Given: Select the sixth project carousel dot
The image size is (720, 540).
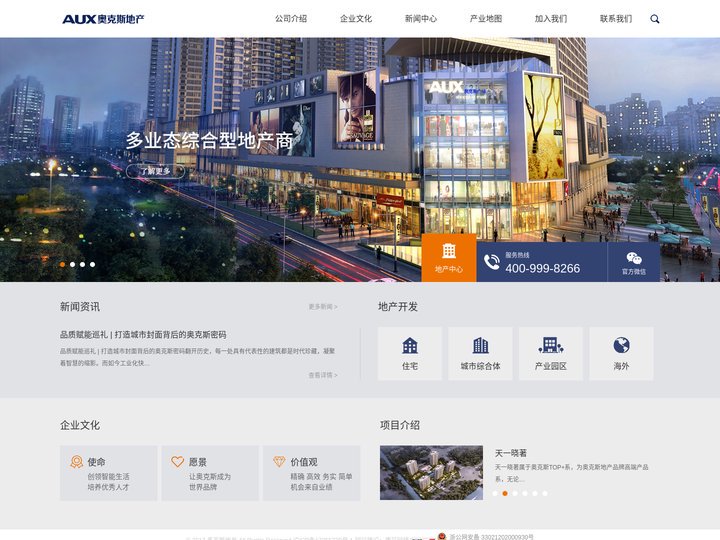Looking at the screenshot, I should [545, 493].
